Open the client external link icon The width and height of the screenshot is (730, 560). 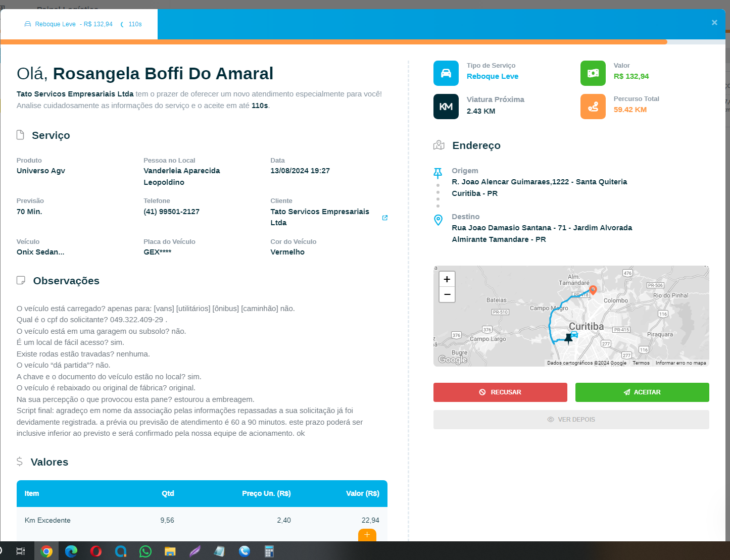pos(385,218)
